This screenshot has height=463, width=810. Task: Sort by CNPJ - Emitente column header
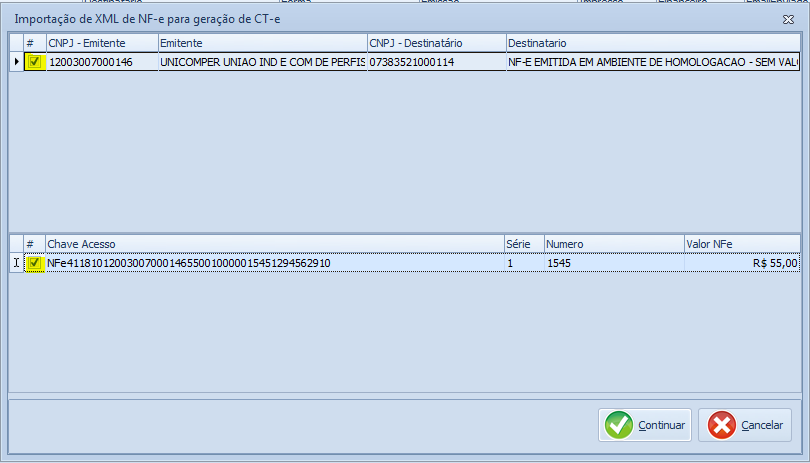coord(101,43)
